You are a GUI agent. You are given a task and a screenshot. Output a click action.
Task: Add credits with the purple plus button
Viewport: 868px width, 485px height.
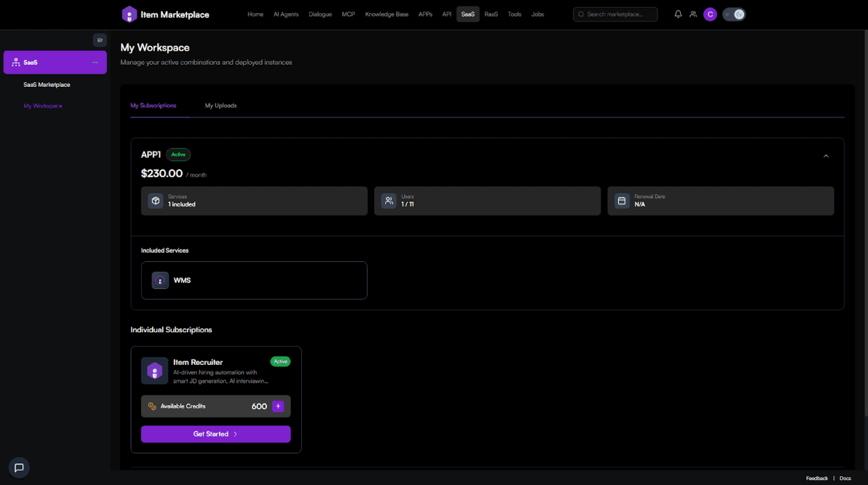click(x=278, y=406)
